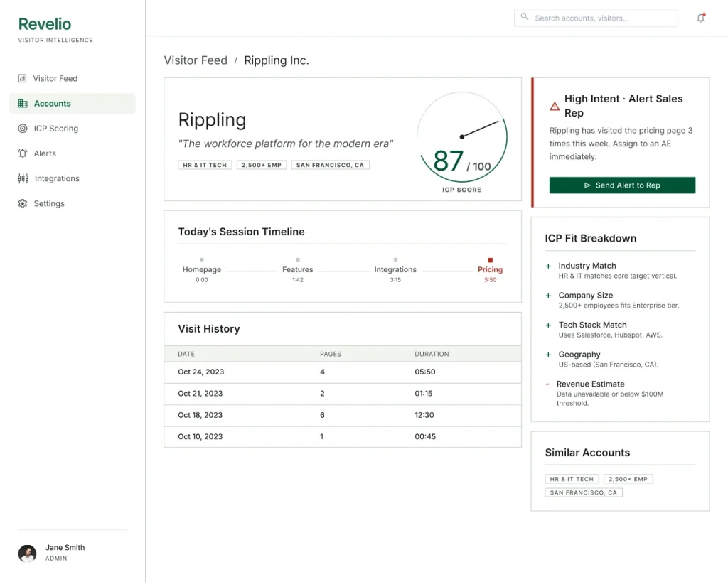Select the Oct 10, 2023 visit row
The height and width of the screenshot is (582, 728).
click(343, 437)
